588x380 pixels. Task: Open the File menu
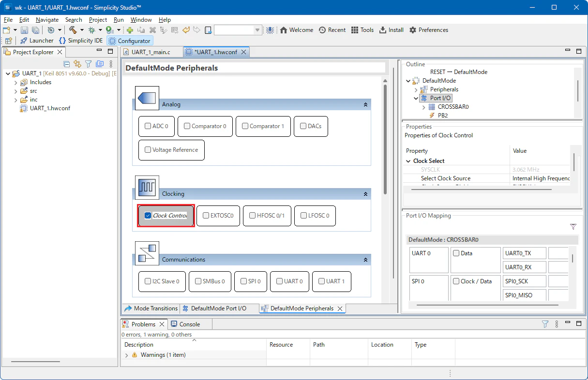coord(8,20)
